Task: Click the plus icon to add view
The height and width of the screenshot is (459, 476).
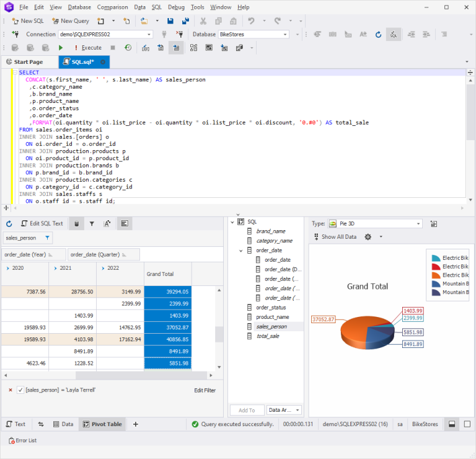Action: click(x=136, y=424)
